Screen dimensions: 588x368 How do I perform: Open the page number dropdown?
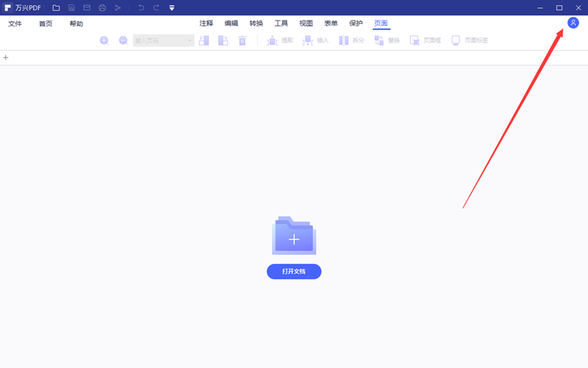190,40
